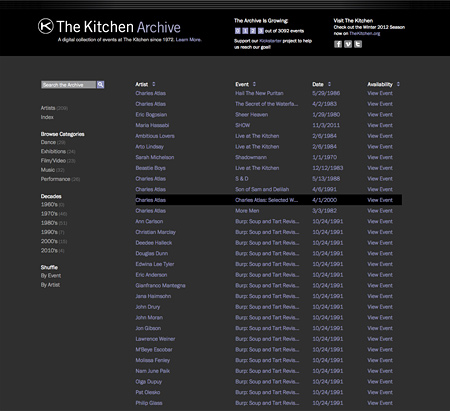Open artist Ann Carlson

click(149, 221)
